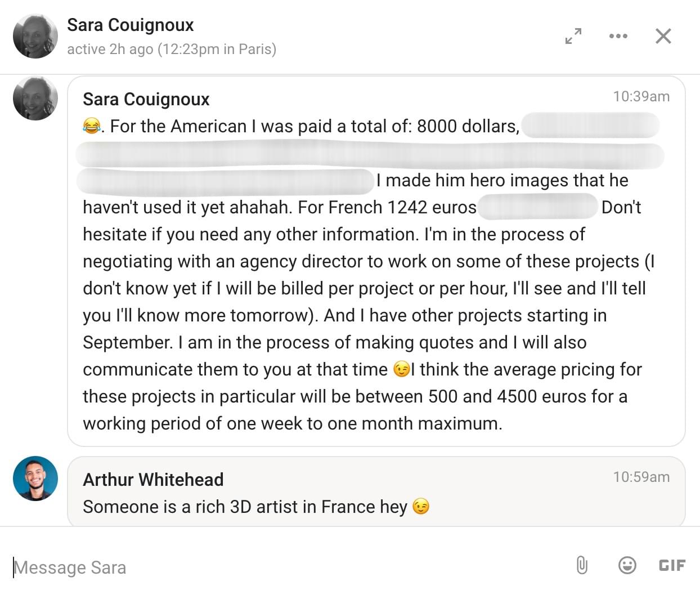700x599 pixels.
Task: Click Sara's avatar beside her message
Action: pyautogui.click(x=35, y=98)
